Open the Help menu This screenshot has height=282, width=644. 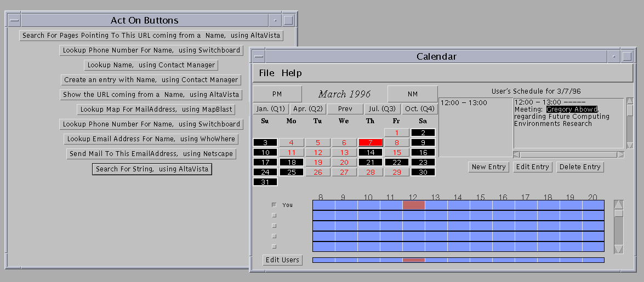point(292,73)
